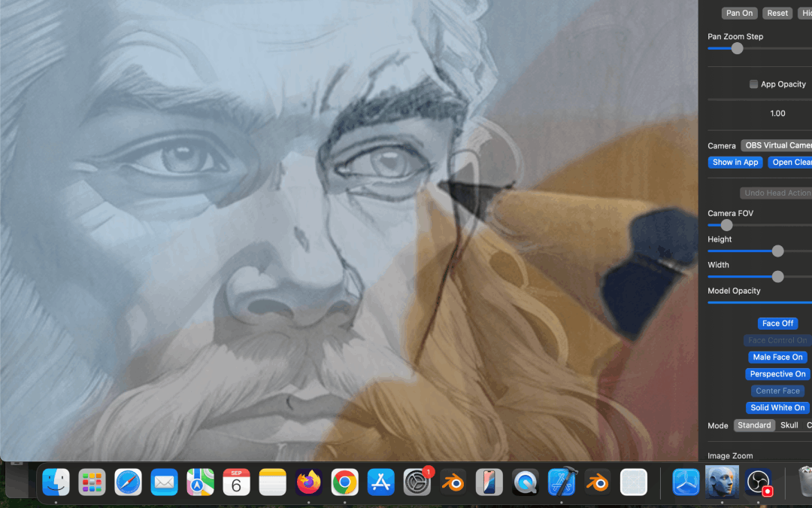Click the Height slider handle
Image resolution: width=812 pixels, height=508 pixels.
click(x=777, y=251)
